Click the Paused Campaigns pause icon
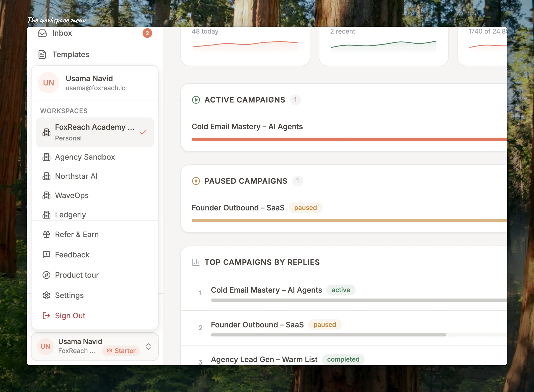 click(x=196, y=181)
